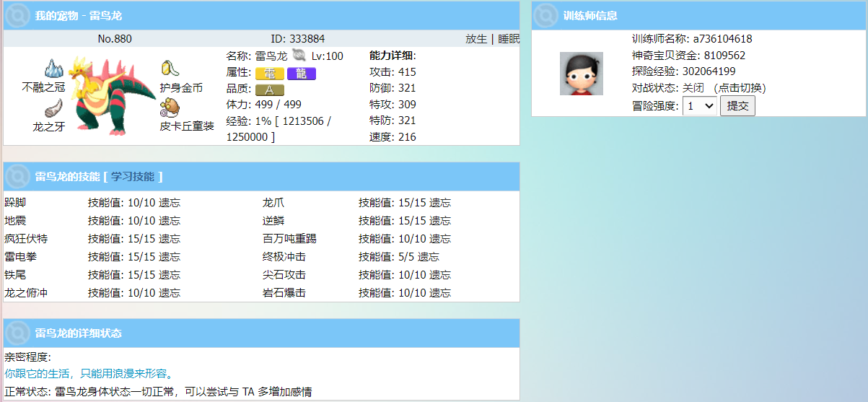Forget the 百万吨重踢 skill
This screenshot has width=868, height=402.
[440, 239]
